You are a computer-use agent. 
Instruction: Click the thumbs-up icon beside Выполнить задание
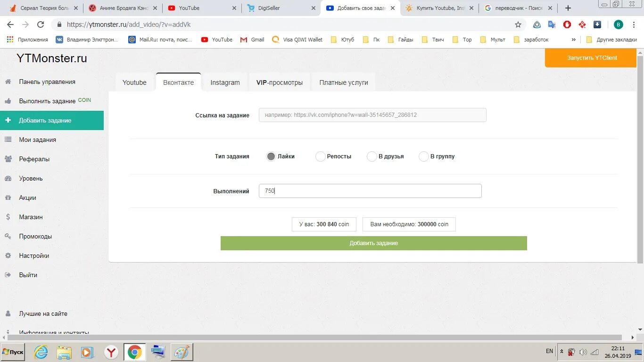click(x=8, y=101)
